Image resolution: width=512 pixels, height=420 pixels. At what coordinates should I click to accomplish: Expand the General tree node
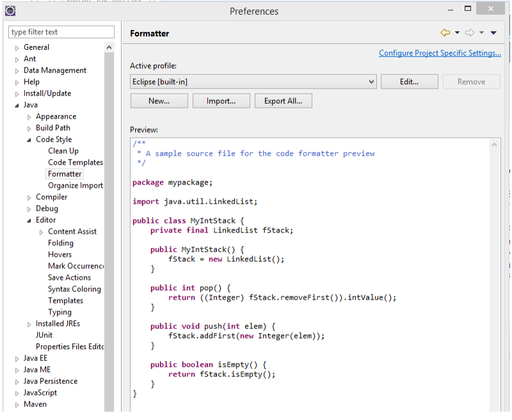pyautogui.click(x=17, y=48)
